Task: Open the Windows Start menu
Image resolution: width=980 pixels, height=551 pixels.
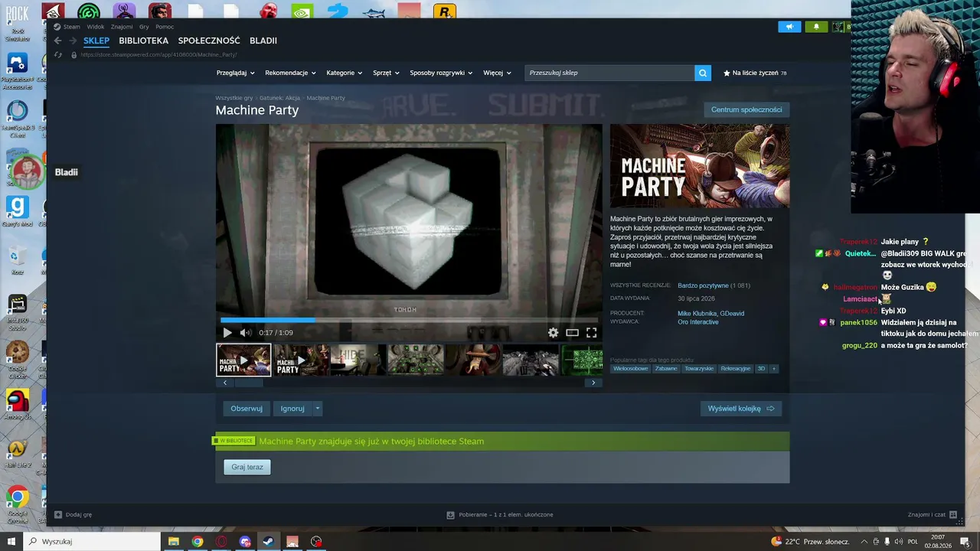Action: click(x=11, y=542)
